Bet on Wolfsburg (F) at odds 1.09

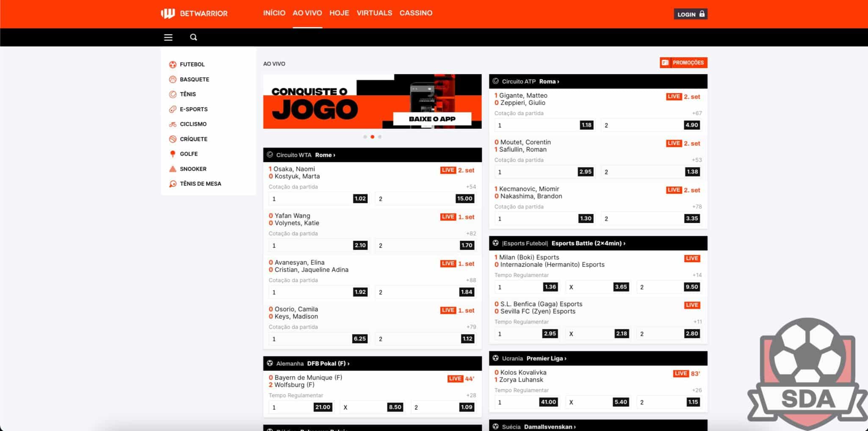(443, 407)
